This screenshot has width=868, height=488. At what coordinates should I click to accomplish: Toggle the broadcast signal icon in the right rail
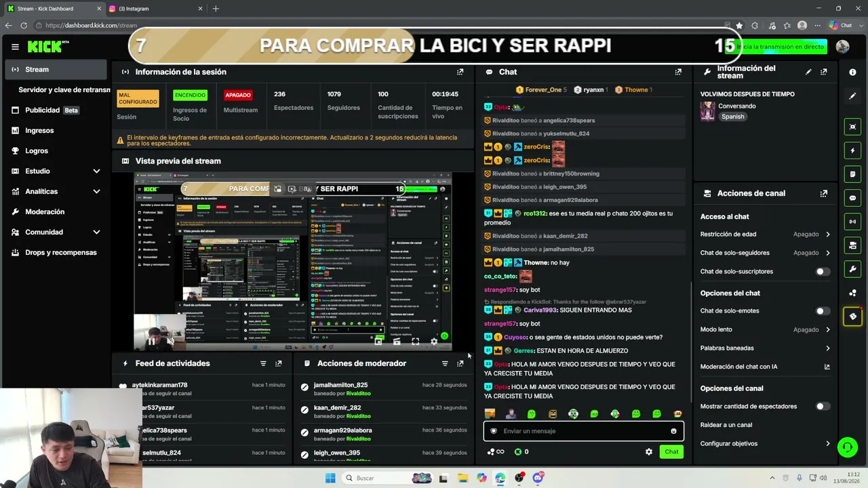[x=853, y=222]
